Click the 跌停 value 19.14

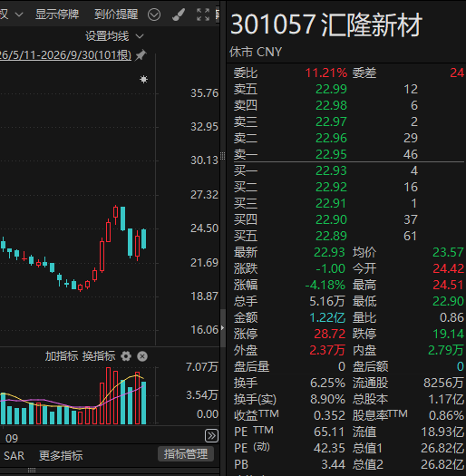(x=448, y=335)
